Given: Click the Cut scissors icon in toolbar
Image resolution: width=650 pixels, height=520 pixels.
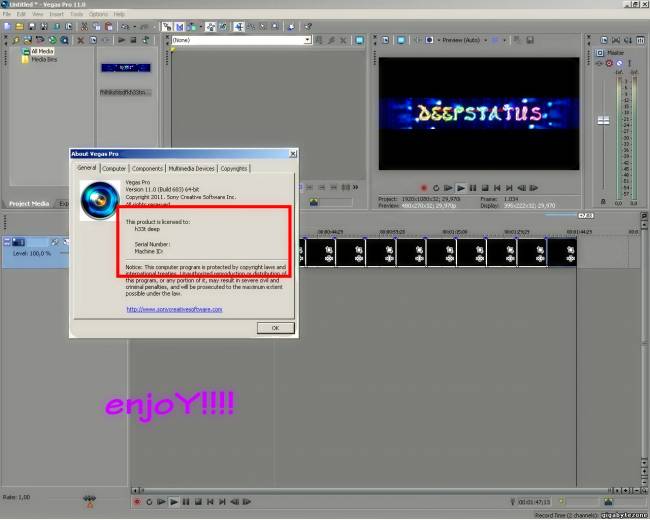Looking at the screenshot, I should pos(84,27).
